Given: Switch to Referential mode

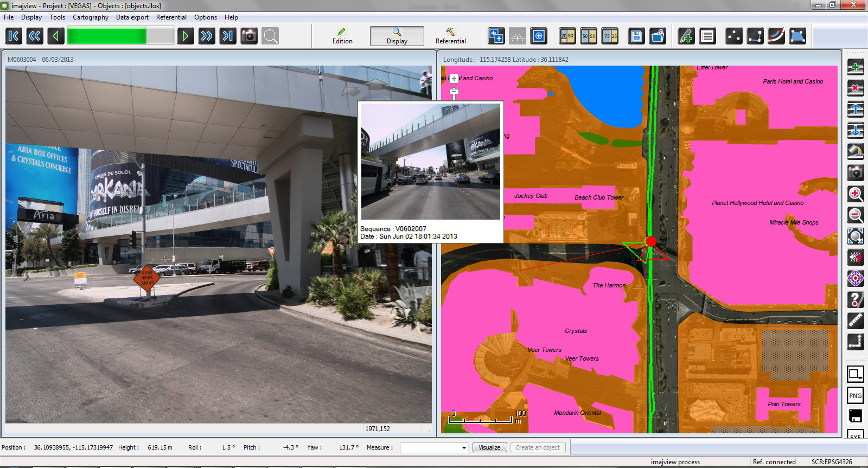Looking at the screenshot, I should pos(450,36).
